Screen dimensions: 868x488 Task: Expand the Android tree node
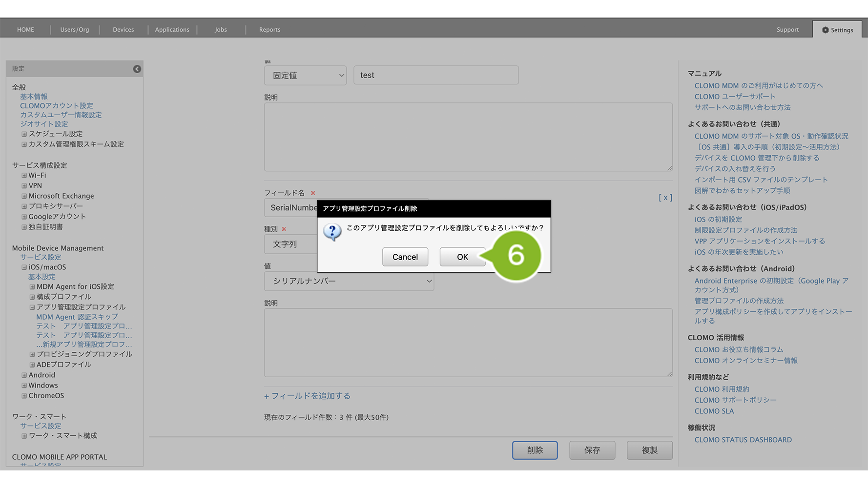click(x=24, y=375)
